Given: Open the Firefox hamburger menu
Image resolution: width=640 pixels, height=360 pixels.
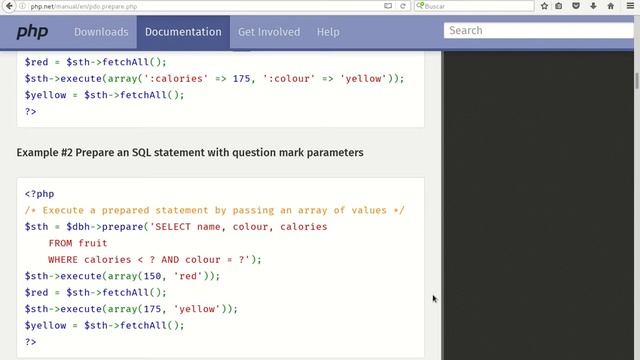Looking at the screenshot, I should coord(630,6).
